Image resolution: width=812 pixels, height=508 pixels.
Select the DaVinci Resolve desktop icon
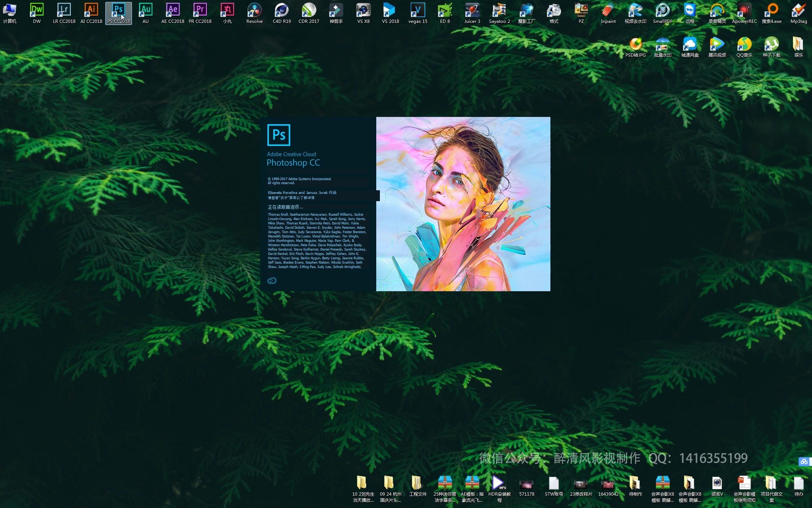coord(254,11)
